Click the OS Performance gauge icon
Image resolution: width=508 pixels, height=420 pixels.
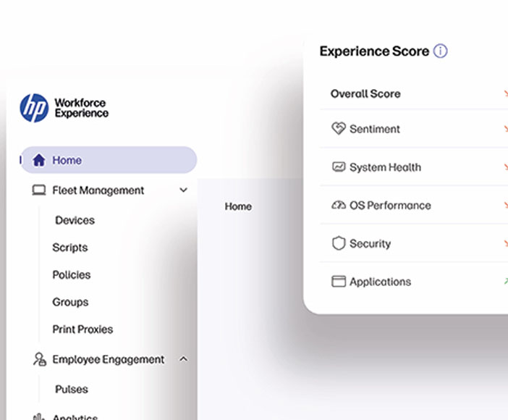338,206
